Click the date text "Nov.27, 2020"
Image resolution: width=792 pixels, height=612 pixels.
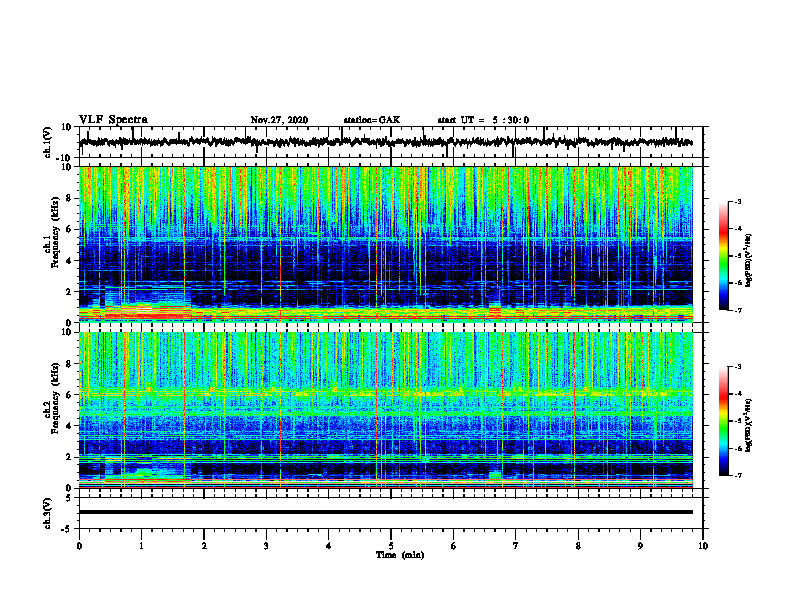(279, 120)
